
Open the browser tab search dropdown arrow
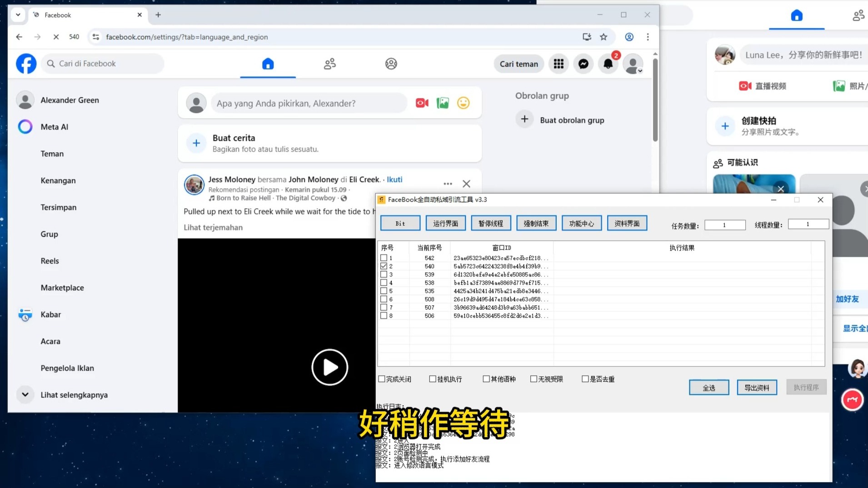click(x=18, y=15)
